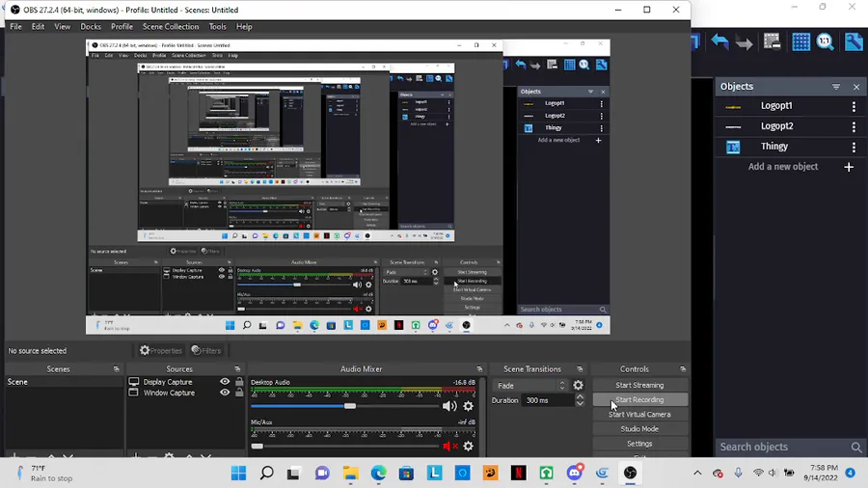
Task: Open the OBS Profile menu
Action: [122, 27]
